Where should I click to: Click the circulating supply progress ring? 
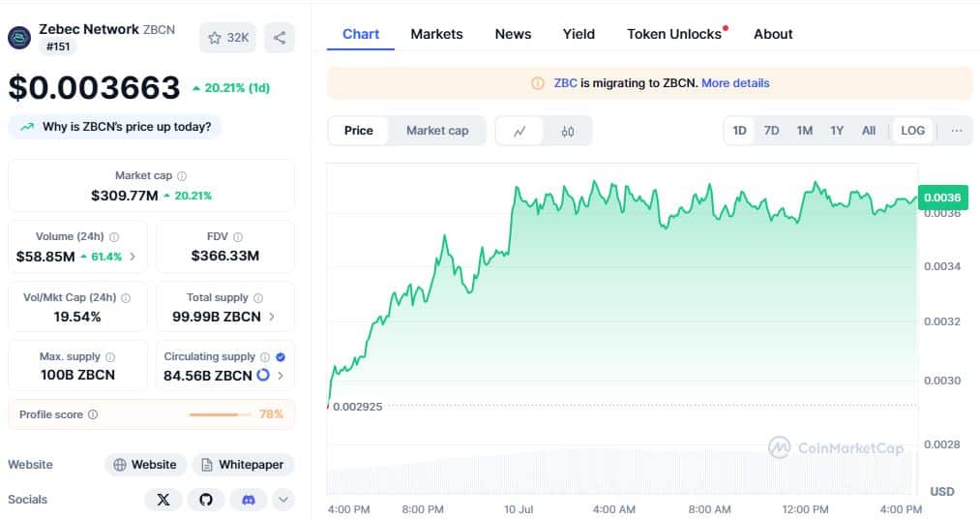263,375
